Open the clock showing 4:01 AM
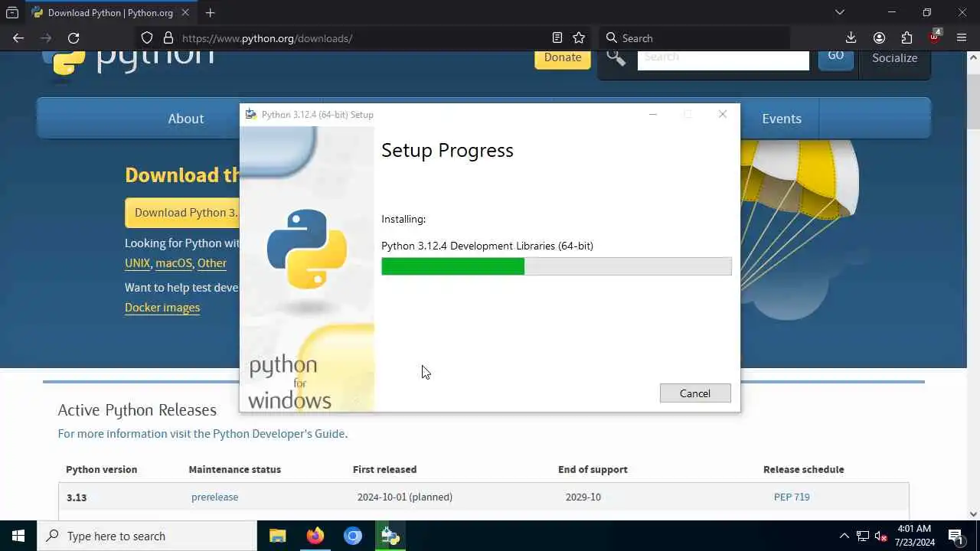The height and width of the screenshot is (551, 980). pyautogui.click(x=914, y=536)
